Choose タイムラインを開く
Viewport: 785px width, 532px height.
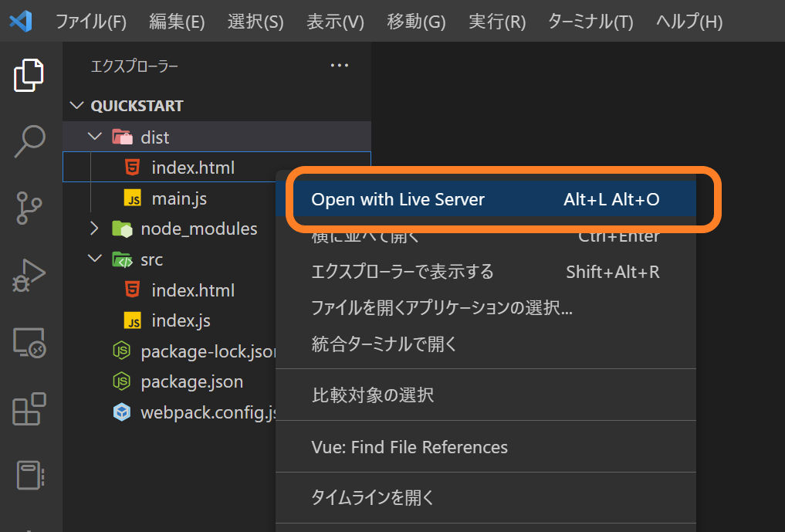coord(486,497)
